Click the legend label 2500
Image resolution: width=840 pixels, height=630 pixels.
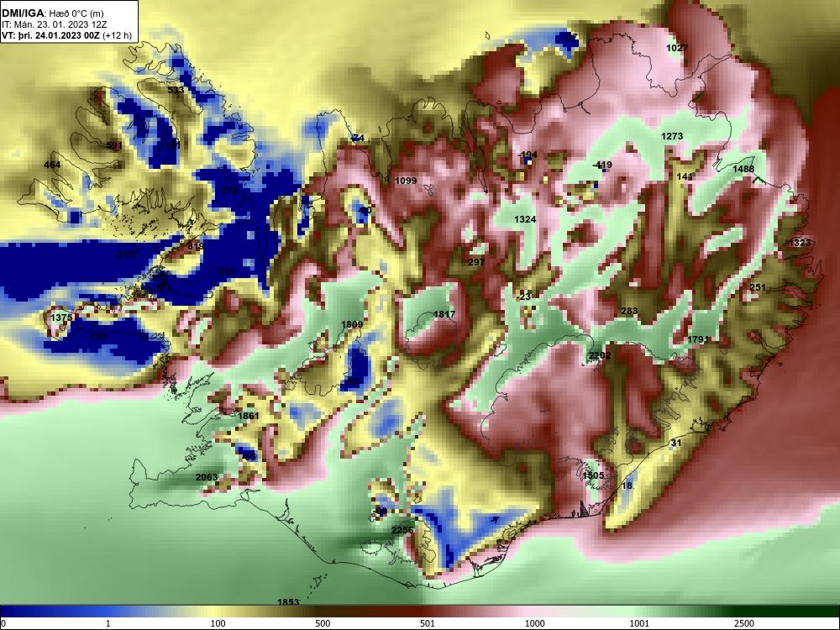[744, 623]
